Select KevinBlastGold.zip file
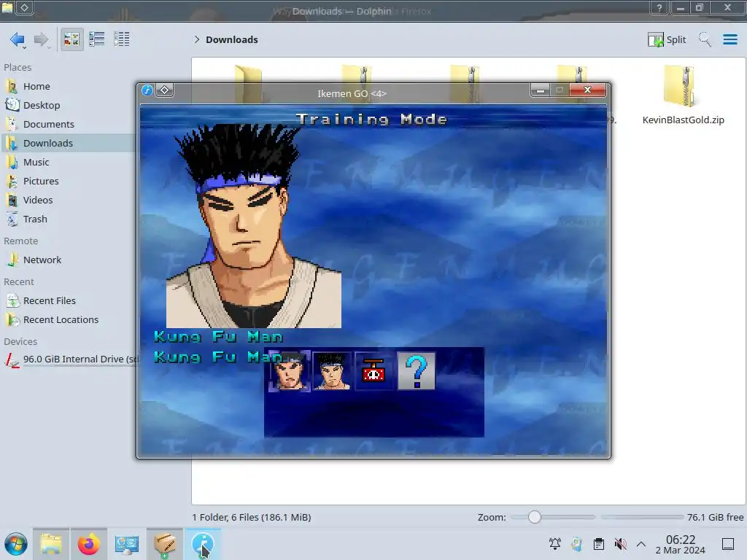Image resolution: width=747 pixels, height=560 pixels. click(683, 96)
